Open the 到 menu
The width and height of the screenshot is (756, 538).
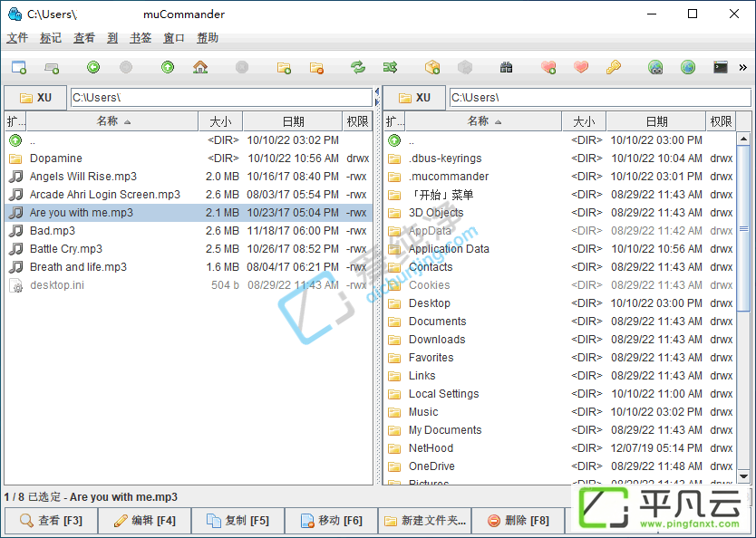(x=112, y=37)
